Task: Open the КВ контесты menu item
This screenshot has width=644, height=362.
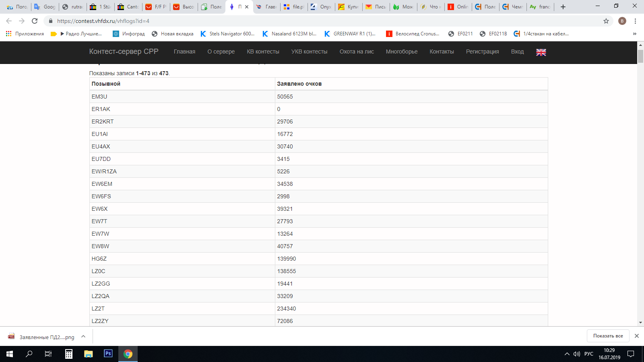Action: pyautogui.click(x=263, y=51)
